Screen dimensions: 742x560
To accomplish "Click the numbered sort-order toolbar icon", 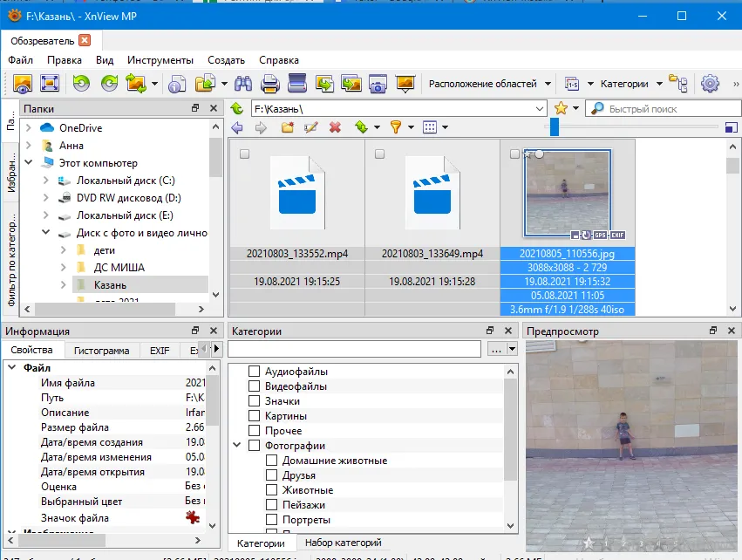I will tap(572, 84).
